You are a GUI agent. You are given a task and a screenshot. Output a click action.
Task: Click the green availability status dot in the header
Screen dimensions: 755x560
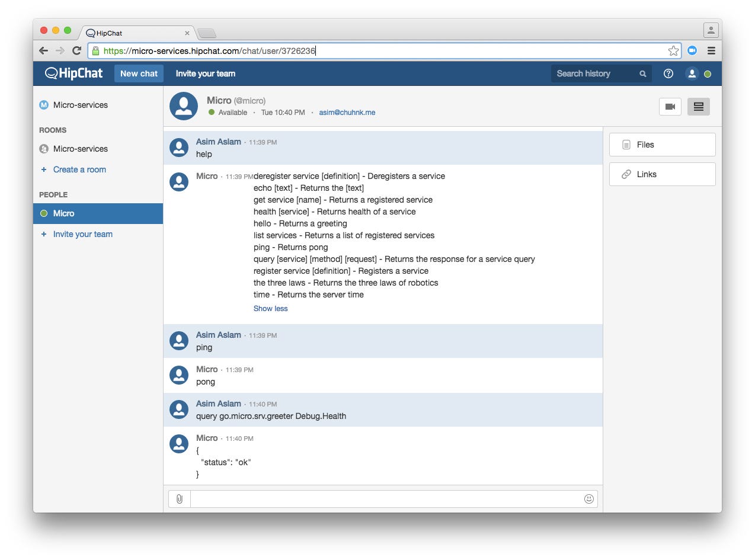708,74
